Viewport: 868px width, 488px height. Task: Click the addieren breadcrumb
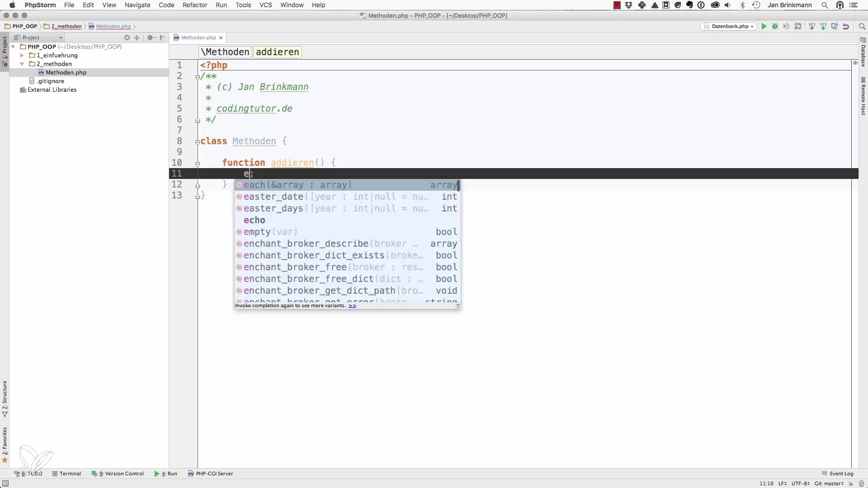278,52
